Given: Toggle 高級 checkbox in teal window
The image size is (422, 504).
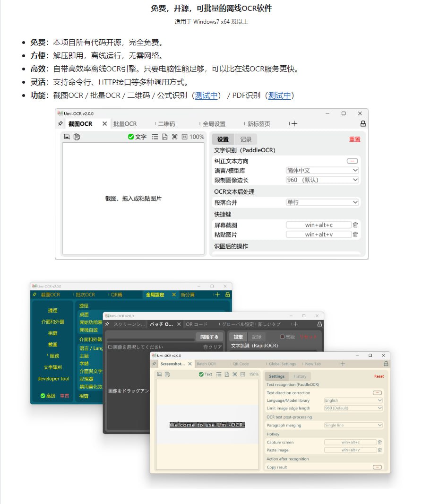Looking at the screenshot, I should [43, 396].
